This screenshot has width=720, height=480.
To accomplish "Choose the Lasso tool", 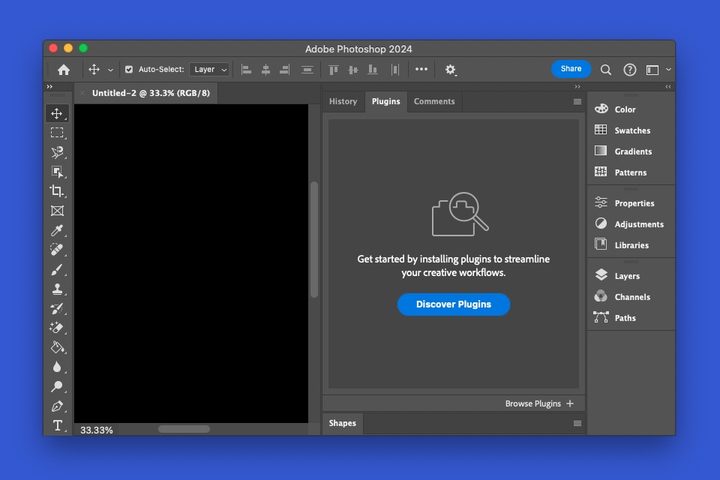I will point(57,152).
